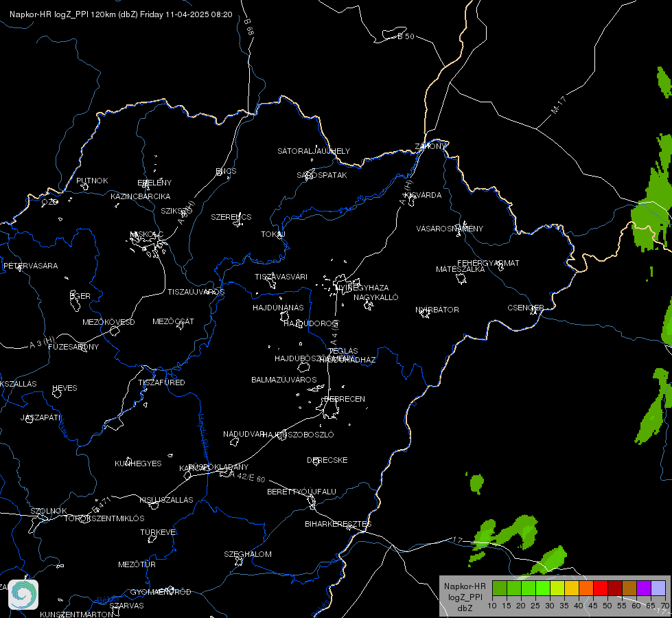672x618 pixels.
Task: Click the EDELÉNY town label
Action: [154, 183]
